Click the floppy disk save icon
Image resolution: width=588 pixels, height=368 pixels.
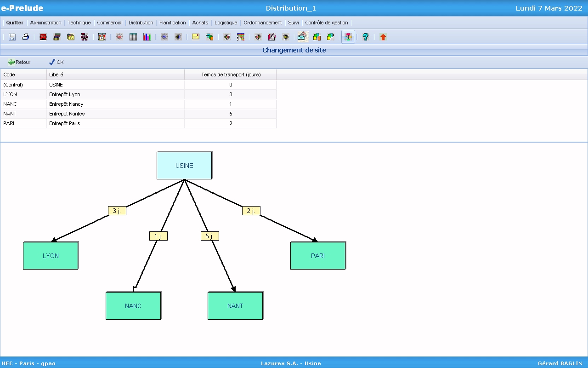(12, 37)
